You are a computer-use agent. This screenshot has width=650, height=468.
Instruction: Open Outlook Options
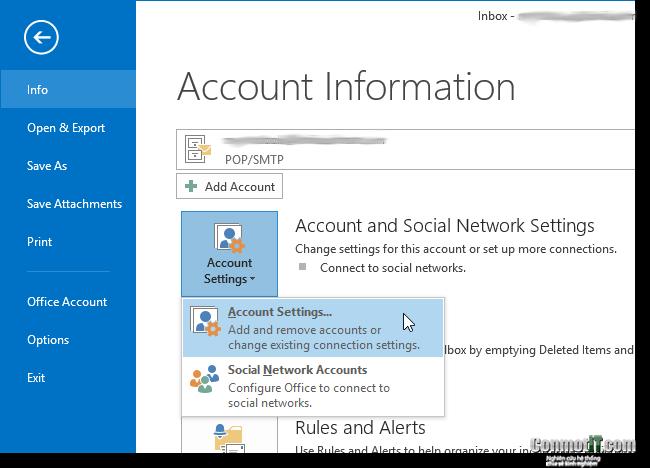pos(48,340)
